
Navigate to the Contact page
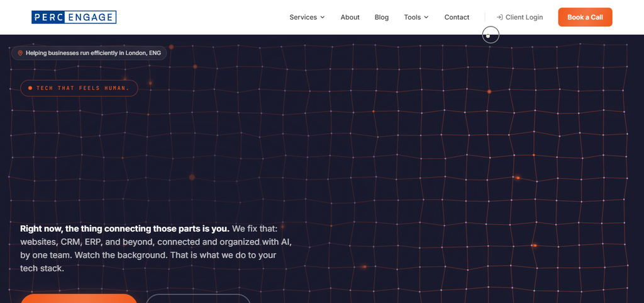point(457,17)
